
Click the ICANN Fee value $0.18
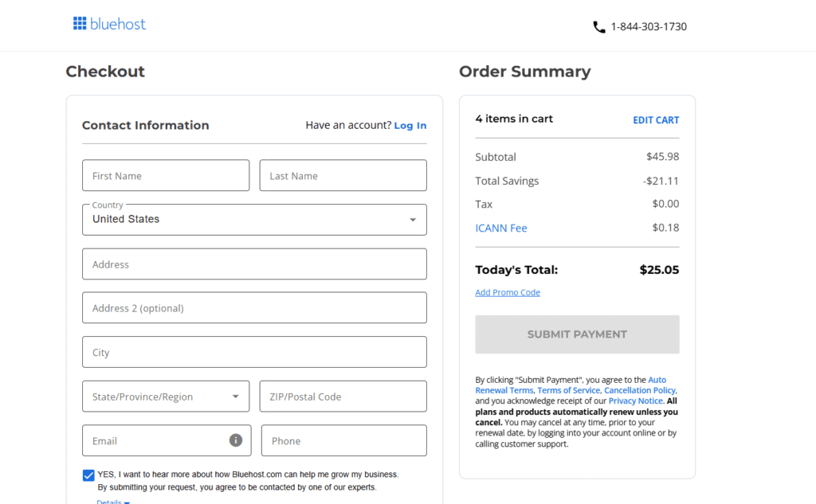[x=665, y=228]
